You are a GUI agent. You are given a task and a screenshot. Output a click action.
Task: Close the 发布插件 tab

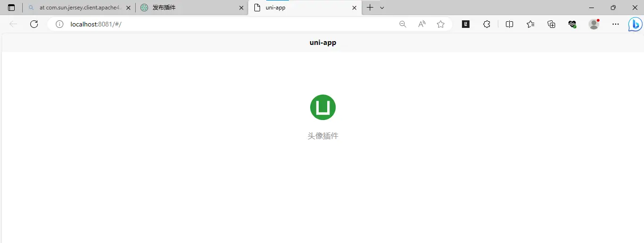click(241, 8)
